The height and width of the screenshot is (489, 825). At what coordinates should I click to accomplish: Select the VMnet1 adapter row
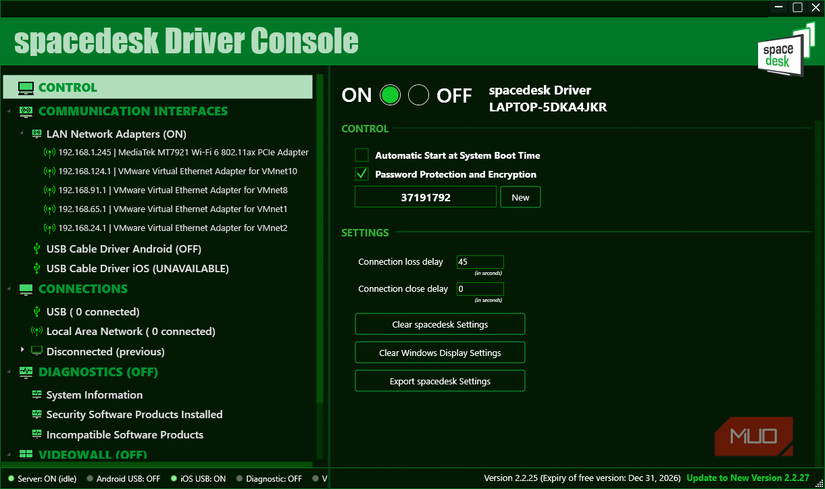coord(173,209)
